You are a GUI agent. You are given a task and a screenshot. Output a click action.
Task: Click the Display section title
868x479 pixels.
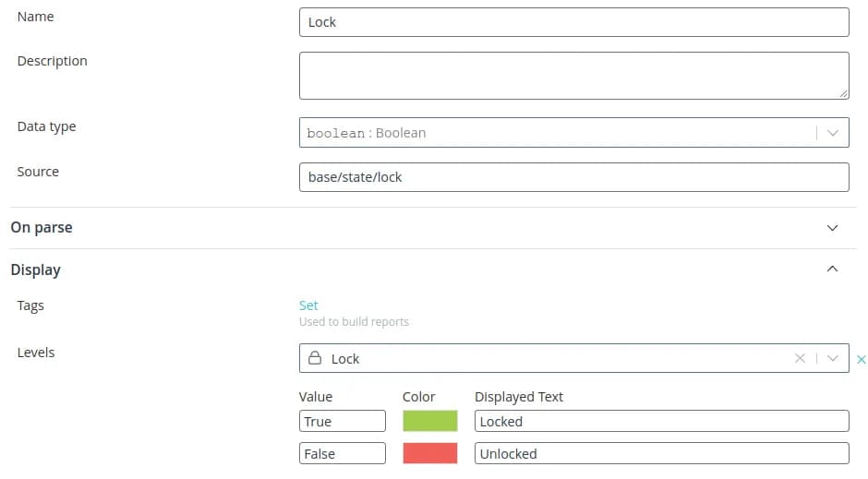[36, 269]
